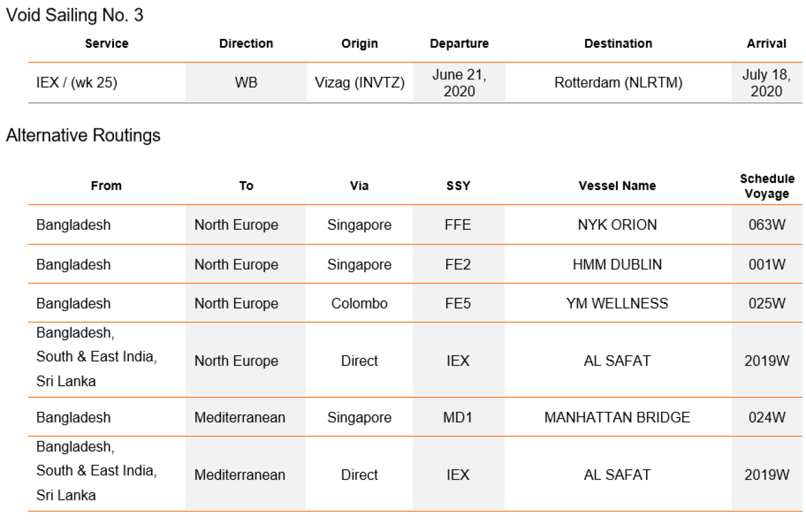Select the Rotterdam (NLRTM) destination cell
Screen dimensions: 806x532
[x=618, y=82]
